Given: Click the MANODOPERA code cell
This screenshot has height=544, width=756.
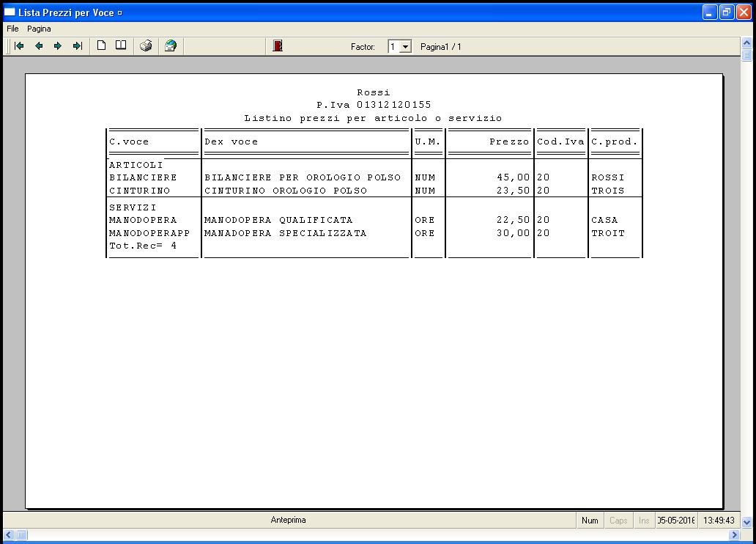Looking at the screenshot, I should click(143, 220).
